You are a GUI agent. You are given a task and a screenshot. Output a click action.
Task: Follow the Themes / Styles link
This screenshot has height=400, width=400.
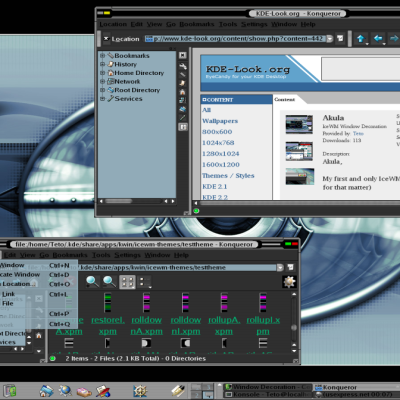point(228,175)
